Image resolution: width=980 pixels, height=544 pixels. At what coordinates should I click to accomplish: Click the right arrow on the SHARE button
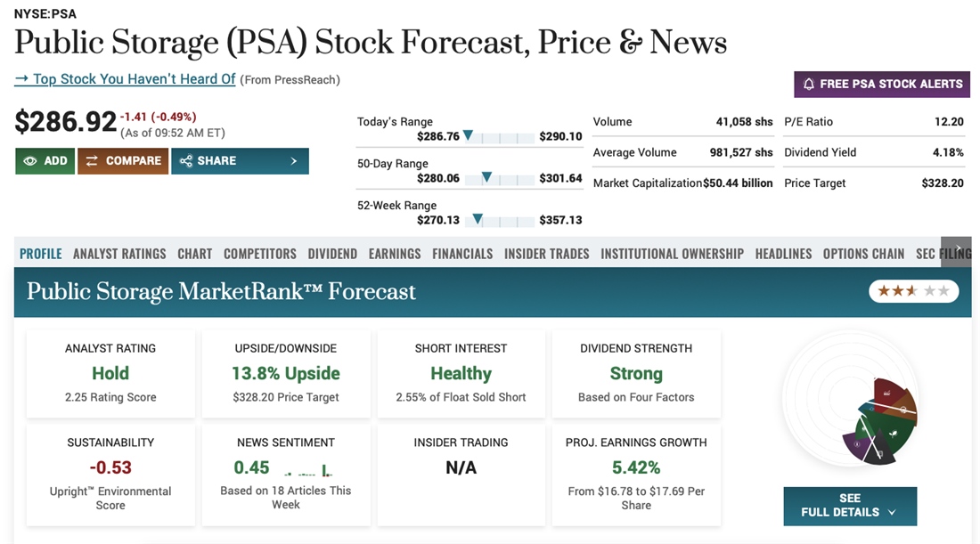pos(294,161)
